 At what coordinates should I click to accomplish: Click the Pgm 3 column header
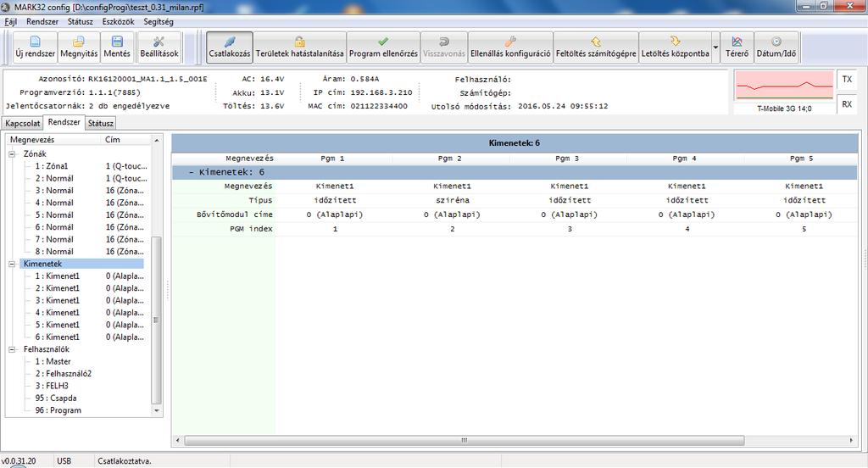[567, 159]
